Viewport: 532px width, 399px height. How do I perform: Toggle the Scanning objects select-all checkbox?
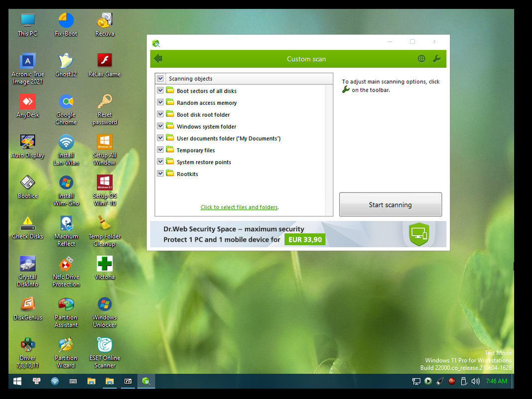(160, 78)
